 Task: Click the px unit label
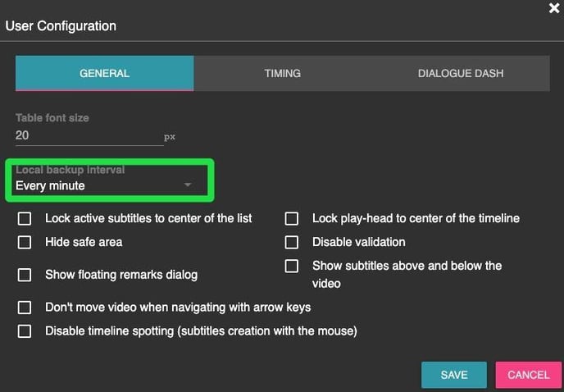point(170,137)
